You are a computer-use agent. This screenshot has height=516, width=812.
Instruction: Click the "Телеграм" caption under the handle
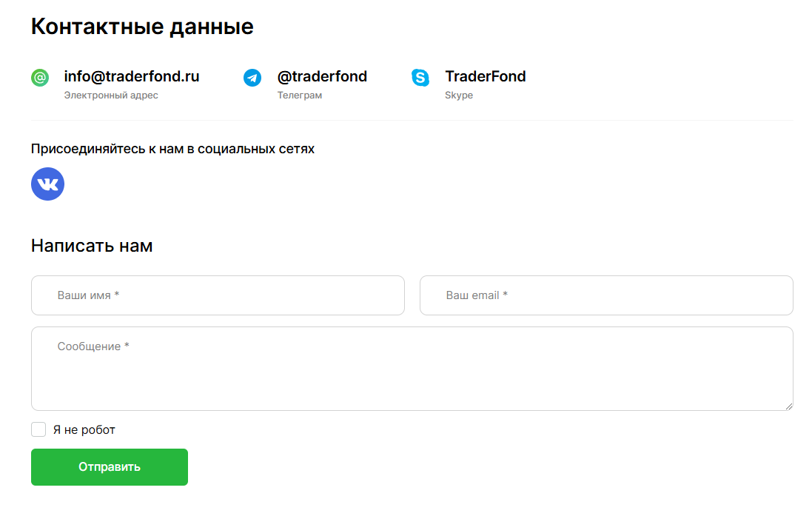300,96
